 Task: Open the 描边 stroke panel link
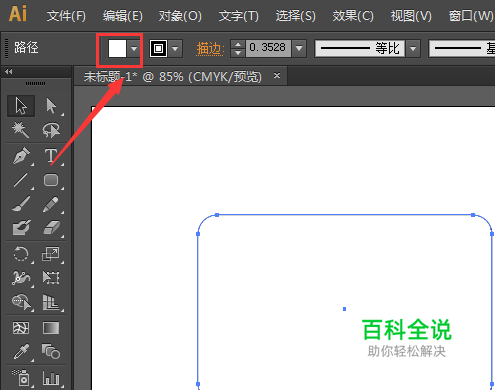click(210, 49)
